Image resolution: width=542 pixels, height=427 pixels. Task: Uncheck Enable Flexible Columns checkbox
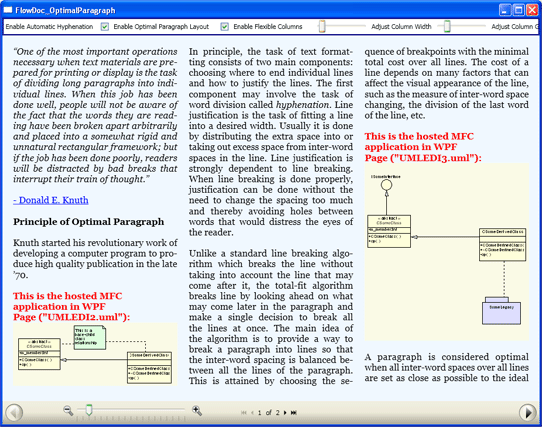(225, 27)
